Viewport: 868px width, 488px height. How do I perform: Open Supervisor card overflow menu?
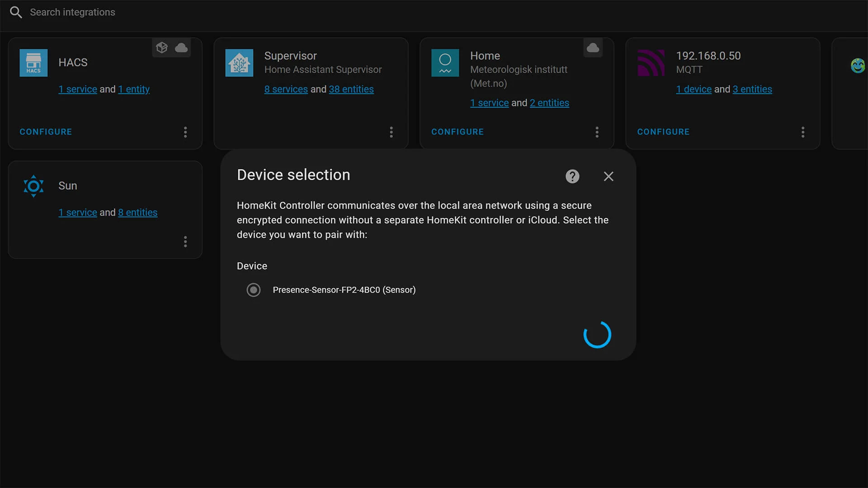[x=391, y=132]
